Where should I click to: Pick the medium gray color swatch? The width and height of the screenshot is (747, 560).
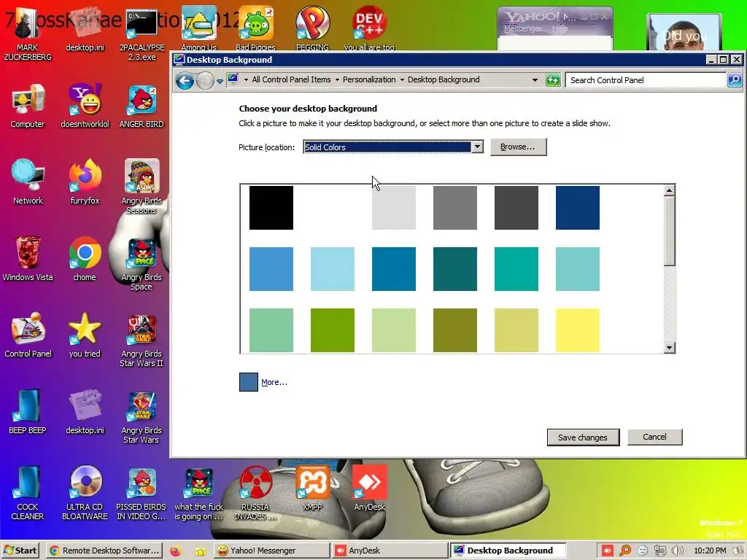pos(455,208)
